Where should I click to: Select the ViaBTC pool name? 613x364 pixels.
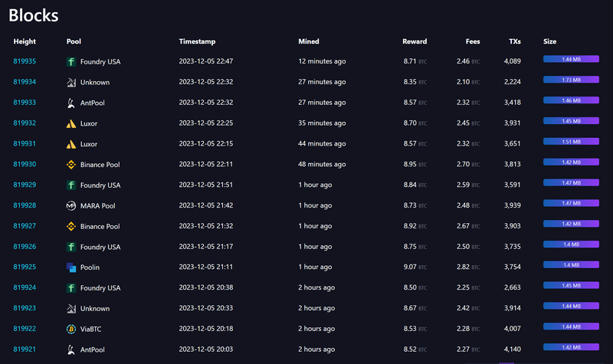tap(93, 329)
